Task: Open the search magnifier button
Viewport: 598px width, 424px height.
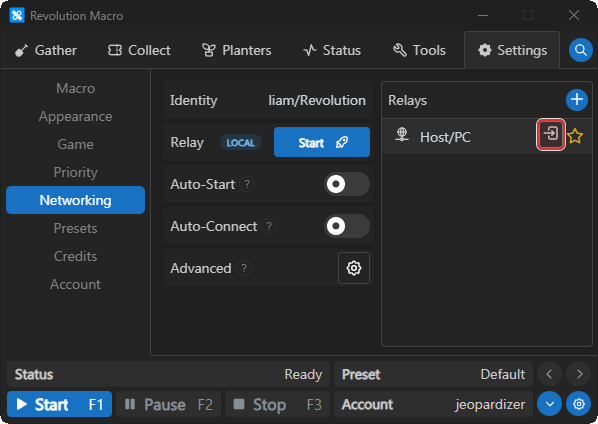Action: coord(580,50)
